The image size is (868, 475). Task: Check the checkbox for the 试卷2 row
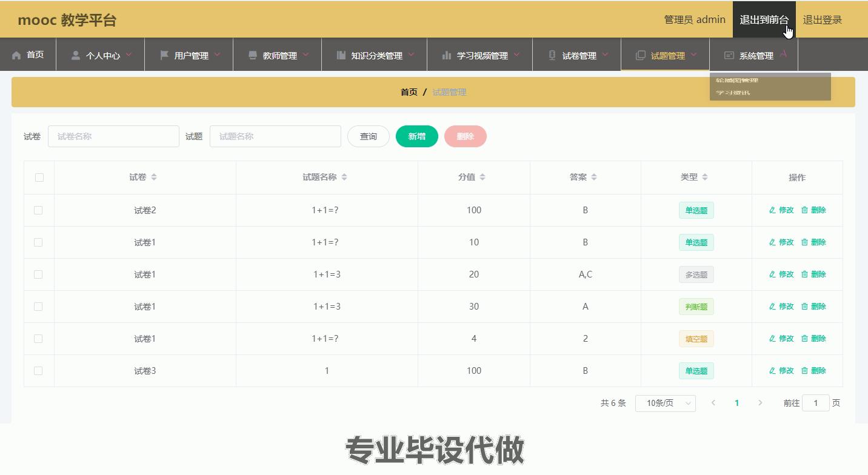click(x=39, y=210)
